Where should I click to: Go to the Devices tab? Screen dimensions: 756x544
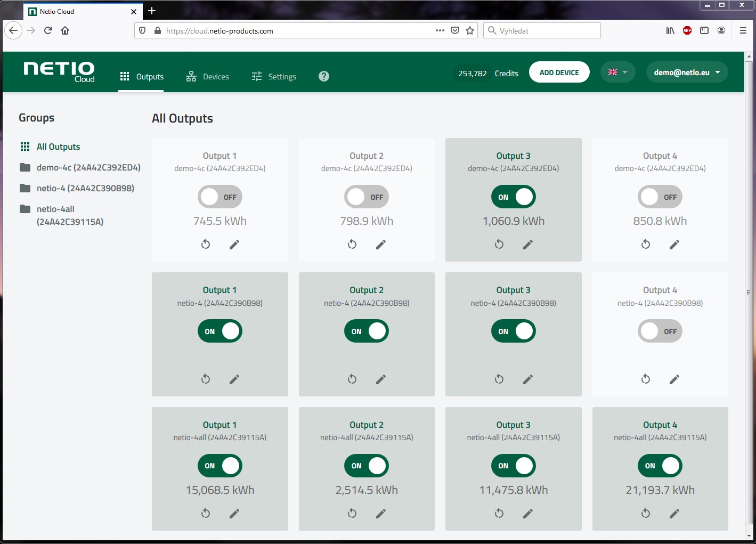coord(207,77)
